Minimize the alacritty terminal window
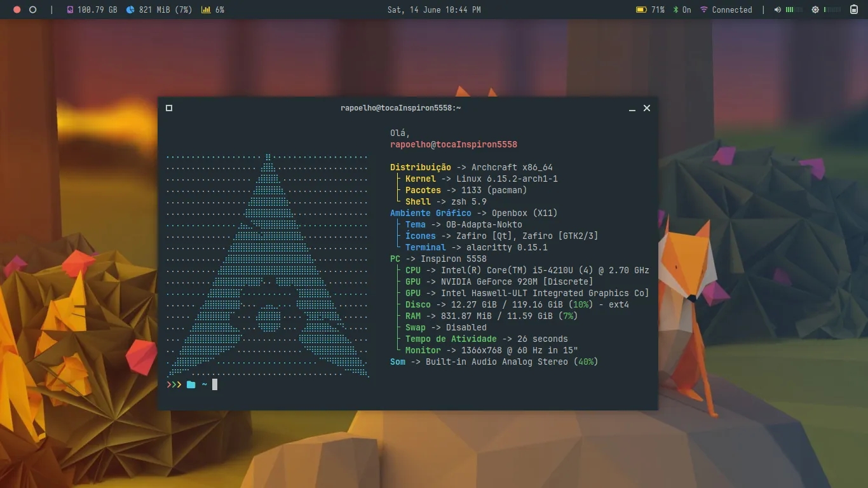 click(632, 109)
